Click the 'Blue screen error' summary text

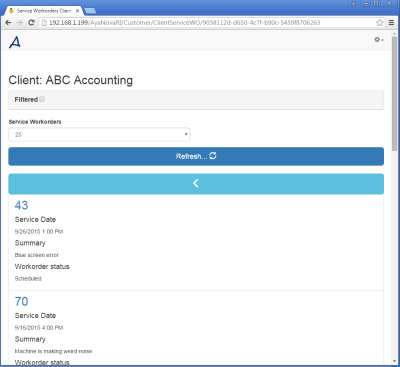pyautogui.click(x=37, y=255)
